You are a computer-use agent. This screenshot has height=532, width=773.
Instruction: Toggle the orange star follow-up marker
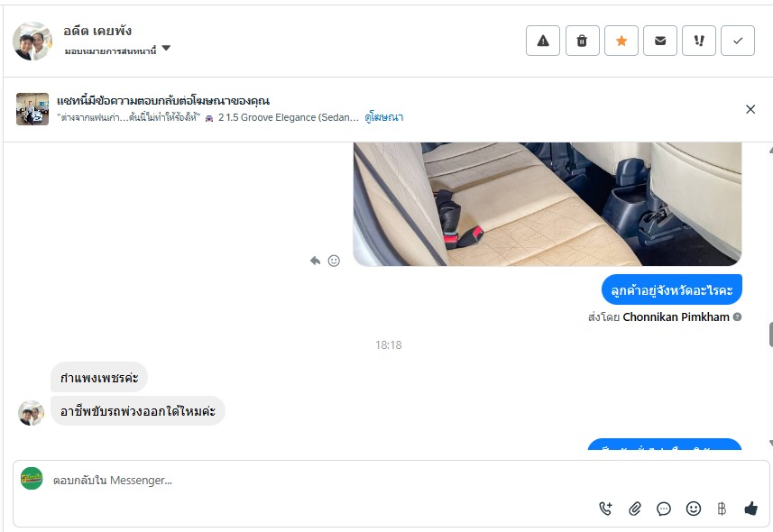[621, 41]
